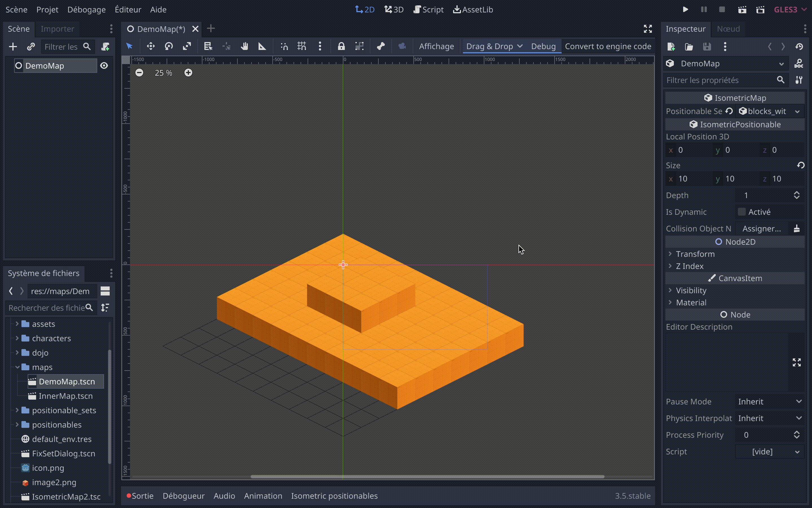The image size is (812, 508).
Task: Attach script to the selected node
Action: coord(105,47)
